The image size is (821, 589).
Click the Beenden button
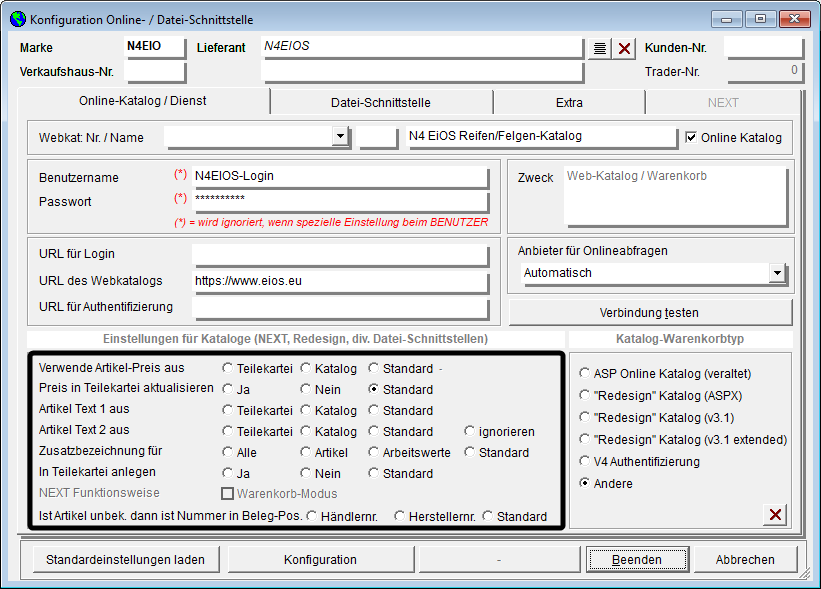click(637, 560)
